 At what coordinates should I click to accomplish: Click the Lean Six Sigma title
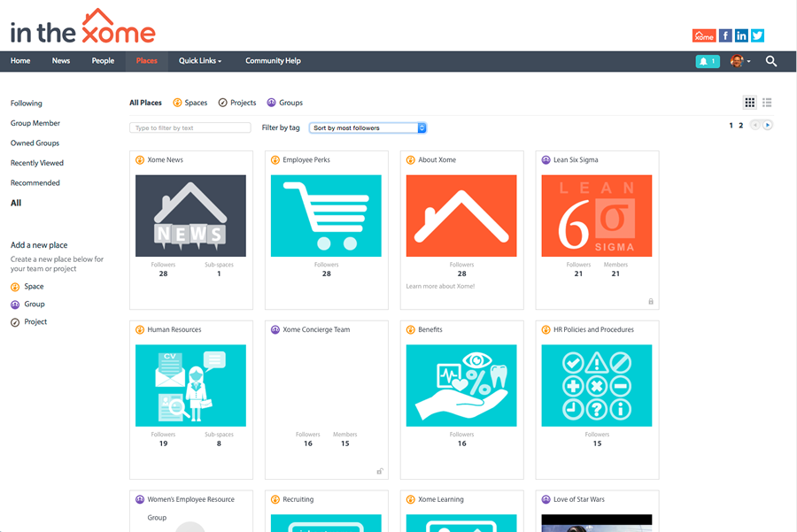tap(576, 160)
